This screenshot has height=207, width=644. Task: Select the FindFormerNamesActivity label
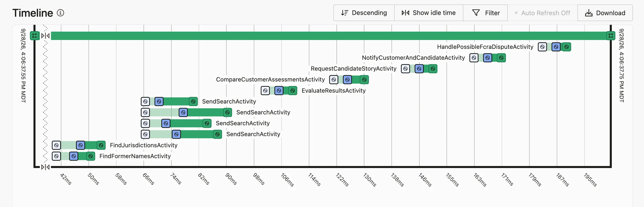click(135, 156)
